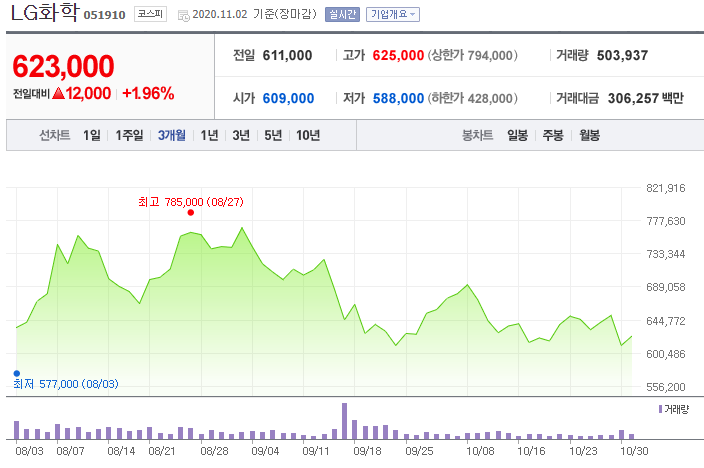This screenshot has height=468, width=704.
Task: Click the blue 최저 577,000 marker dot
Action: point(17,373)
